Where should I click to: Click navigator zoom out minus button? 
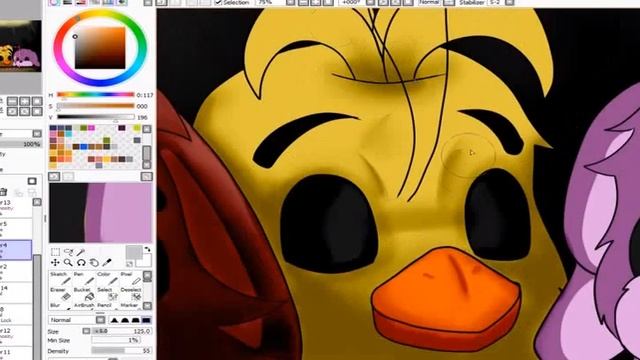point(12,101)
